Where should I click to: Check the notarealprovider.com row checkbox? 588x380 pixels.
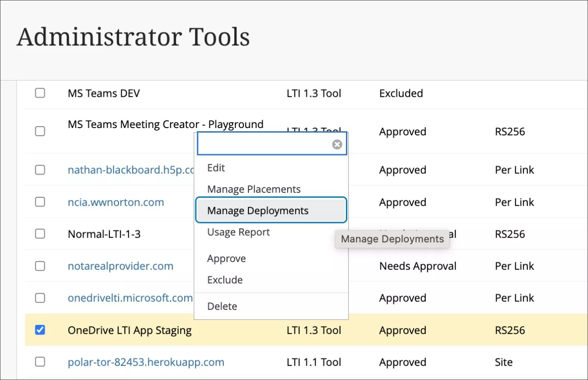tap(40, 266)
